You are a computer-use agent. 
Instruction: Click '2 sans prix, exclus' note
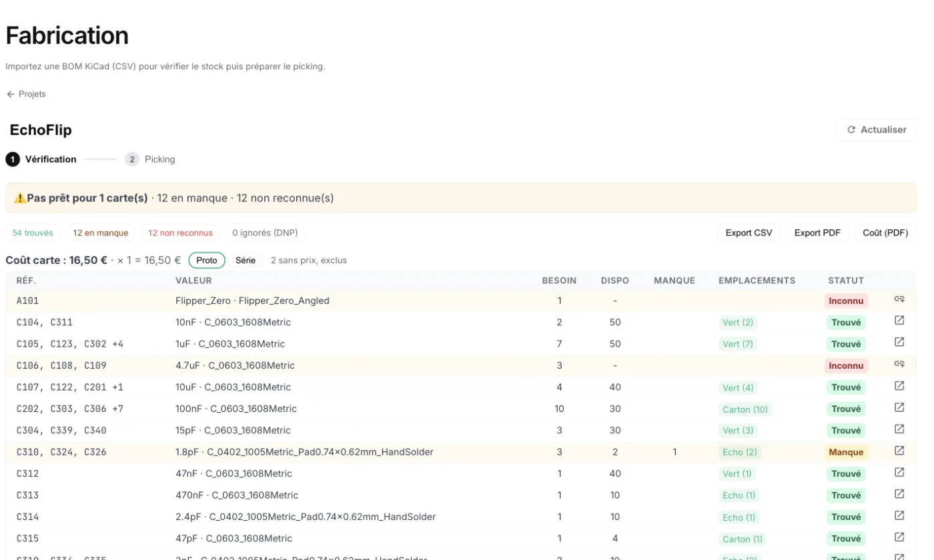(x=309, y=260)
